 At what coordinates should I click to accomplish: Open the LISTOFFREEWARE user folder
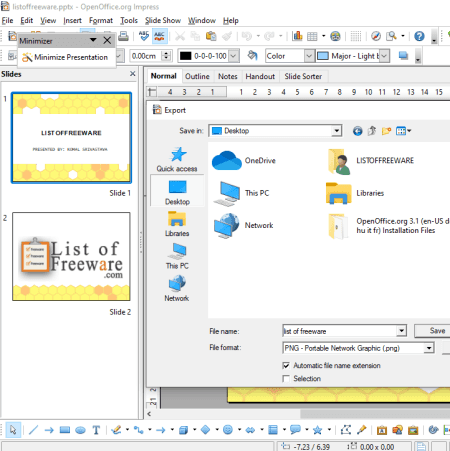[371, 161]
